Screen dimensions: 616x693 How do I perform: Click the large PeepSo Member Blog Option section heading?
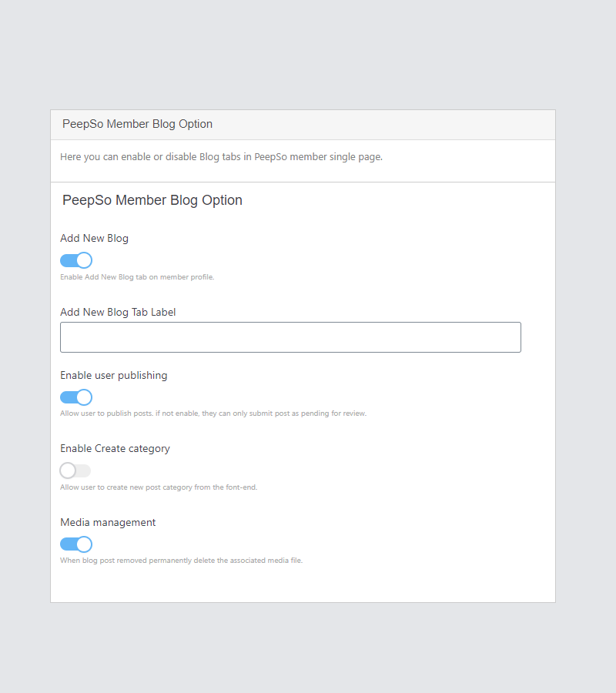pyautogui.click(x=152, y=200)
